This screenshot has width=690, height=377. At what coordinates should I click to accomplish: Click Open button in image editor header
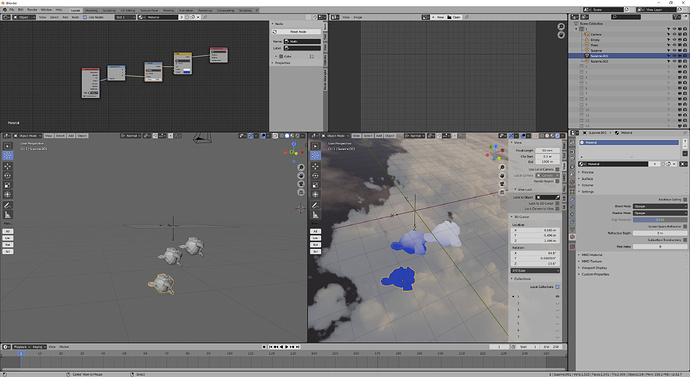(x=454, y=17)
